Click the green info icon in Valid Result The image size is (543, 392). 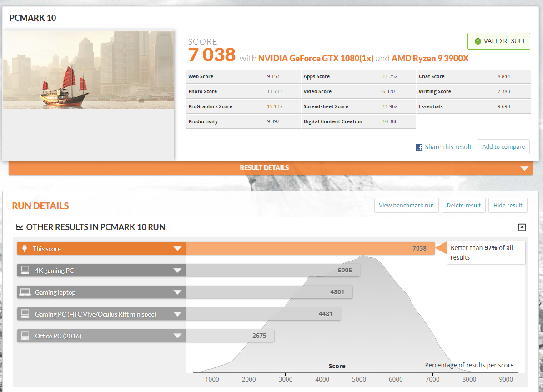point(478,41)
